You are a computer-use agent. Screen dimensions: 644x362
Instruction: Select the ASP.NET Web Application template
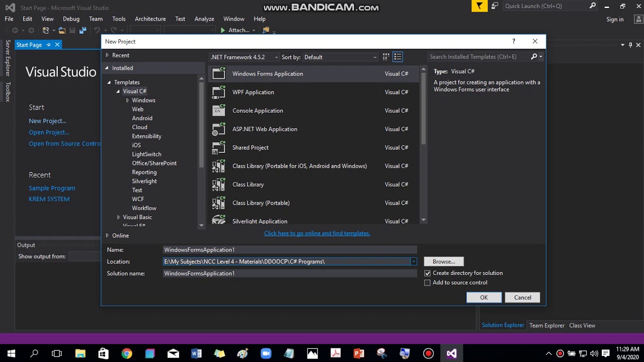pyautogui.click(x=314, y=129)
